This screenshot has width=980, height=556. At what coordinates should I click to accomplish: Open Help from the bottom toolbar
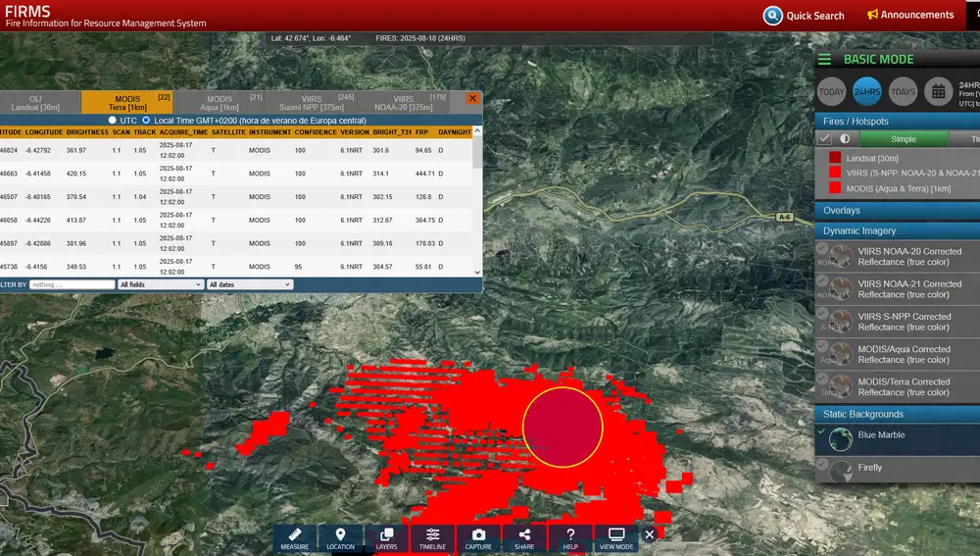click(x=570, y=538)
